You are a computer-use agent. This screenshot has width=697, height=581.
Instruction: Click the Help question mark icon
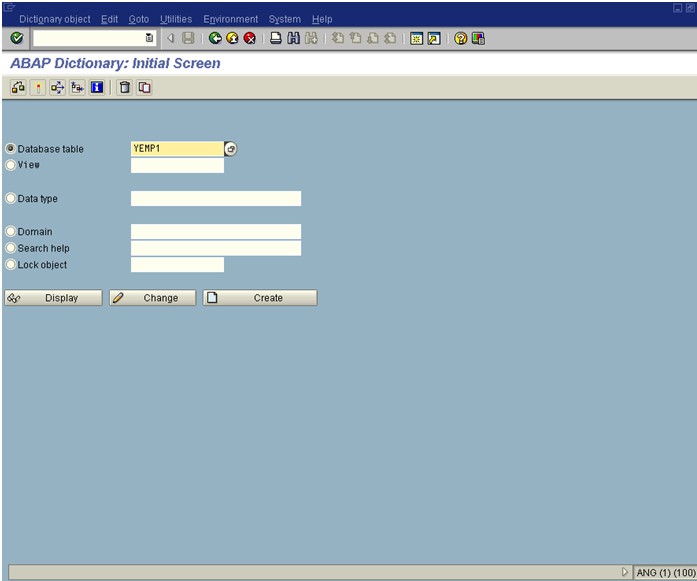click(x=460, y=38)
